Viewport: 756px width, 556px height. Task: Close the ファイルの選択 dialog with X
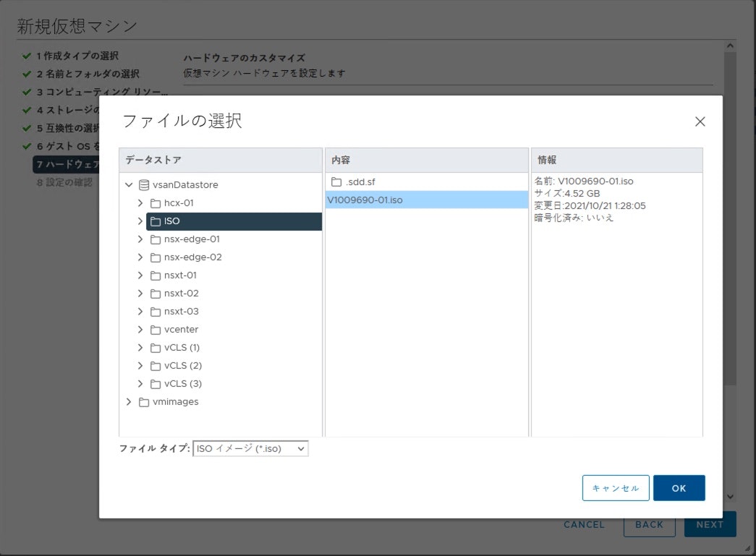[700, 121]
